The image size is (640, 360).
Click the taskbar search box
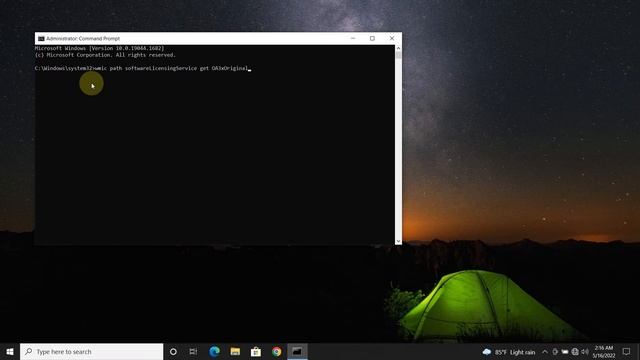(91, 351)
